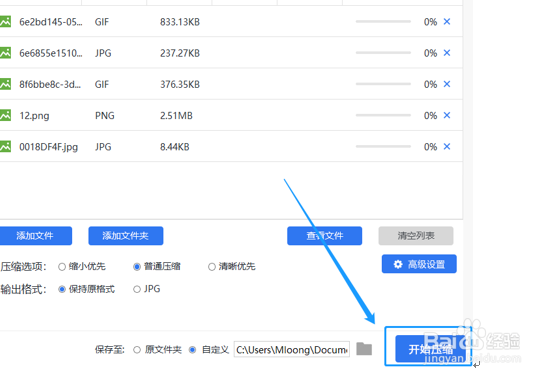This screenshot has height=378, width=553.
Task: Click the progress bar for 0018DF4F.jpg
Action: coord(383,146)
